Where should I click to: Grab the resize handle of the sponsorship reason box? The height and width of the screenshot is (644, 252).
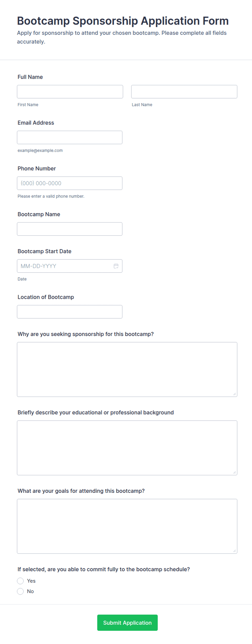(234, 394)
